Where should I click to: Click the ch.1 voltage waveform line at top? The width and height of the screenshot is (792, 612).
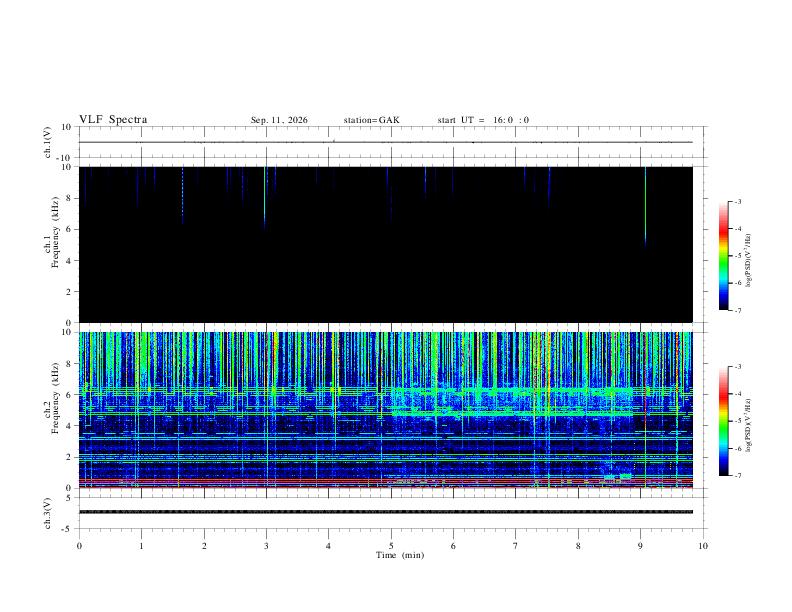(386, 142)
